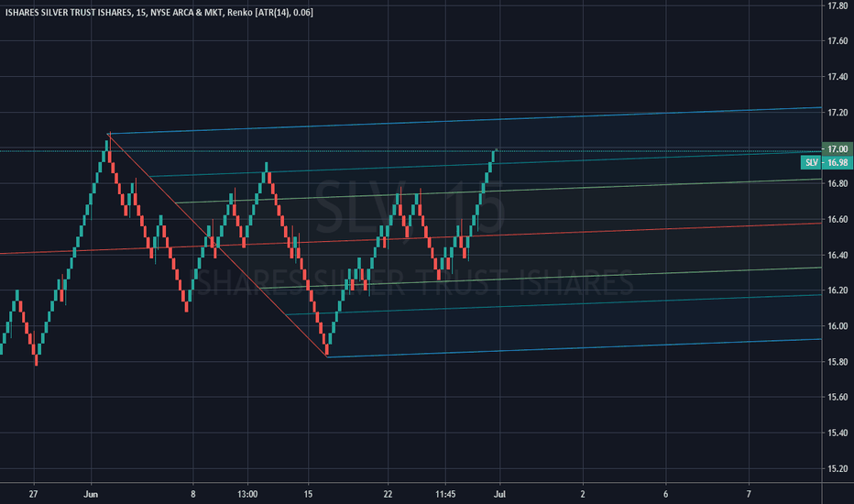The image size is (854, 504).
Task: Click the 15.60 price axis label
Action: (x=838, y=397)
